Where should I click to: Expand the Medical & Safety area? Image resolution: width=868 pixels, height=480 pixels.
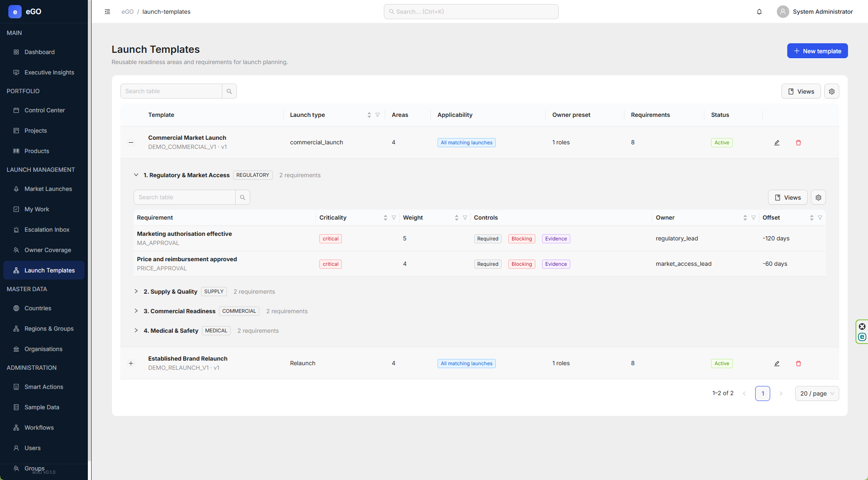[136, 331]
